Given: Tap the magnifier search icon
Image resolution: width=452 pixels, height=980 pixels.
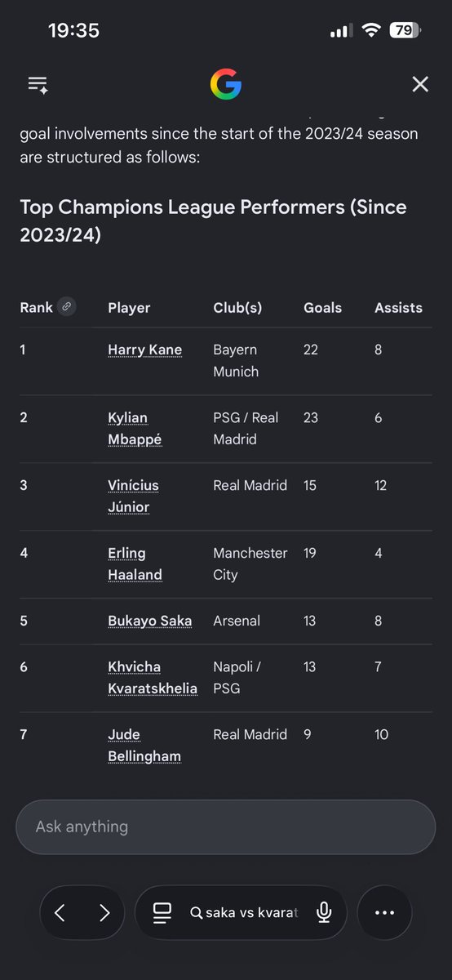Looking at the screenshot, I should 196,913.
